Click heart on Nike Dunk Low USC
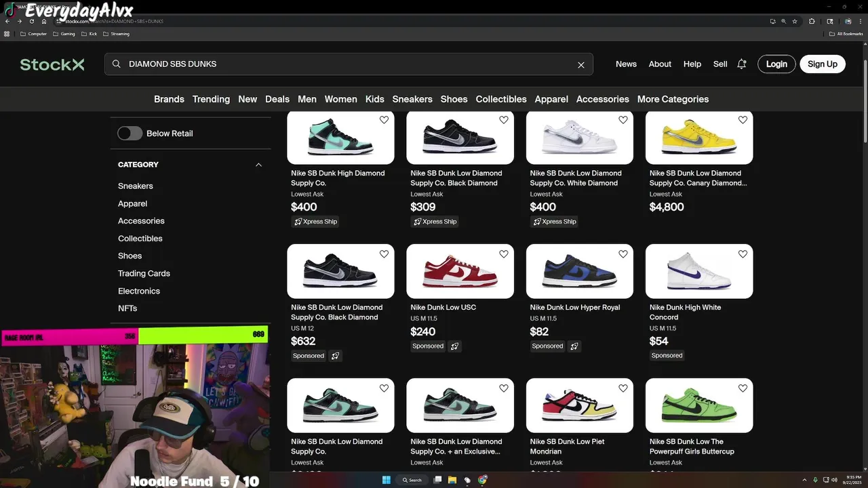This screenshot has height=488, width=868. 503,254
